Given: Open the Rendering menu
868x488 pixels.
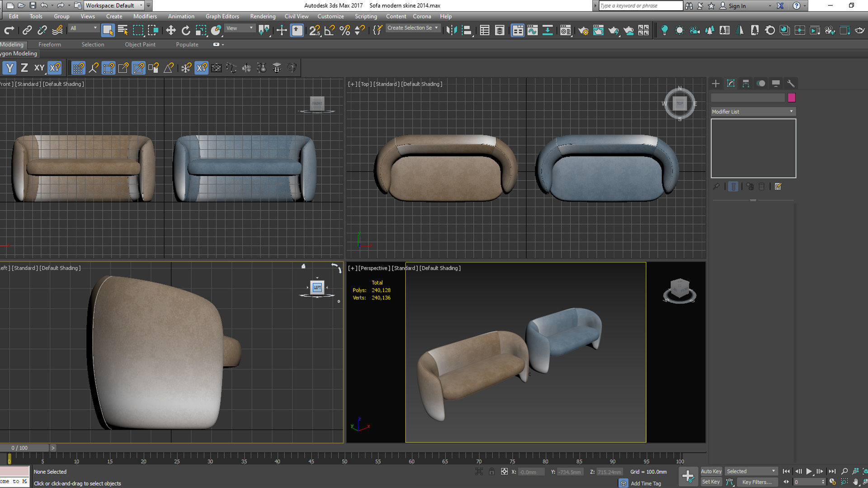Looking at the screenshot, I should [263, 16].
